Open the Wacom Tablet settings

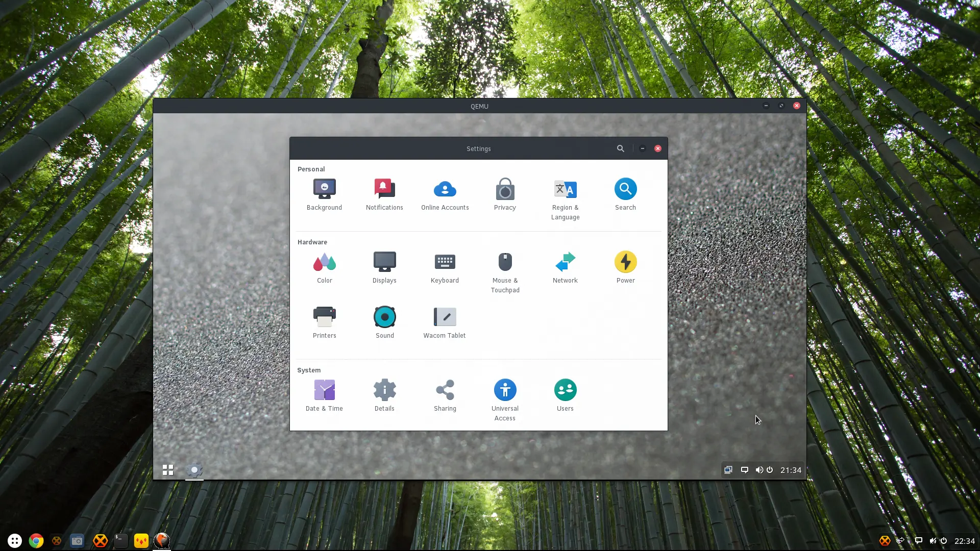click(x=445, y=323)
